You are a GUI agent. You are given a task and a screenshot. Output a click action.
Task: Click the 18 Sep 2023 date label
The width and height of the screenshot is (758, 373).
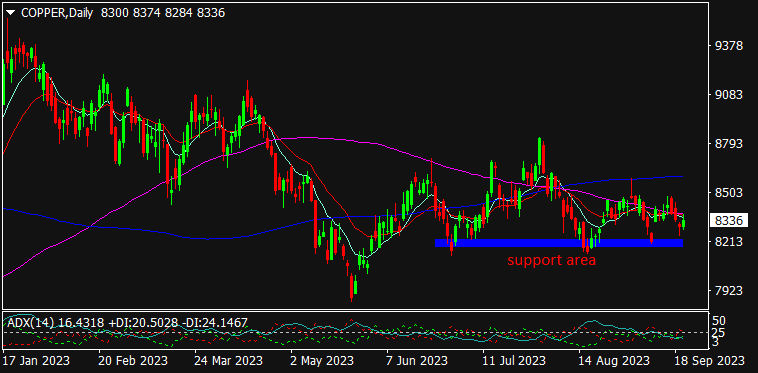(x=711, y=361)
